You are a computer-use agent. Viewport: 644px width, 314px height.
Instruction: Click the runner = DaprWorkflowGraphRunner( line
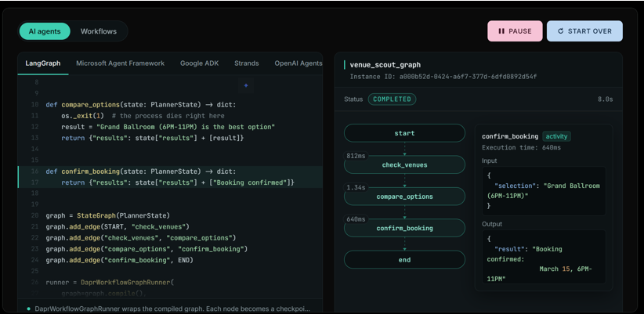(x=110, y=283)
